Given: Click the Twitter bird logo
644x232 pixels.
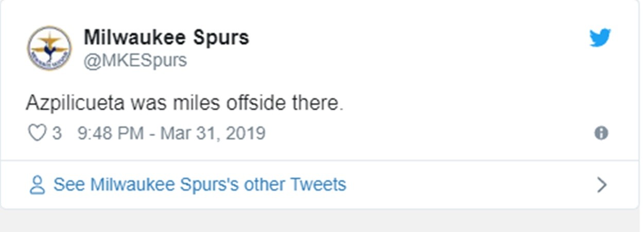Looking at the screenshot, I should (600, 38).
